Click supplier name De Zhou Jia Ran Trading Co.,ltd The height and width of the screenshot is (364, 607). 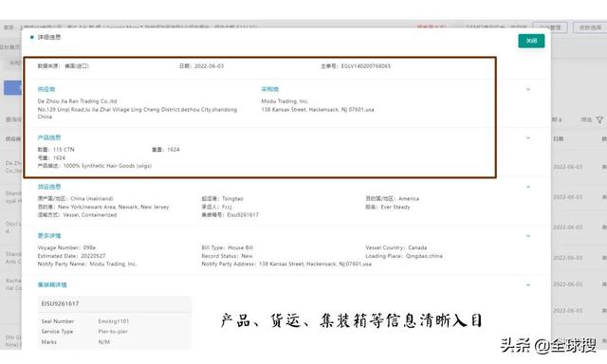77,101
